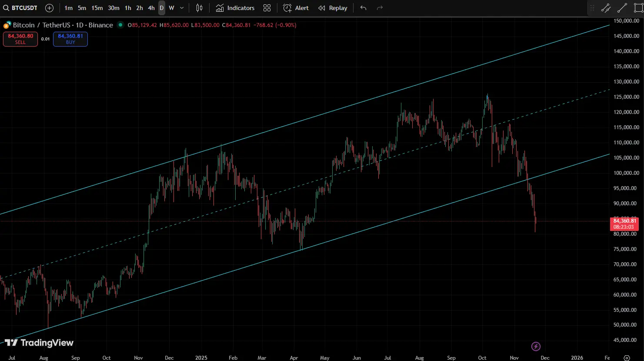Start bar Replay mode
This screenshot has width=644, height=361.
pyautogui.click(x=333, y=8)
